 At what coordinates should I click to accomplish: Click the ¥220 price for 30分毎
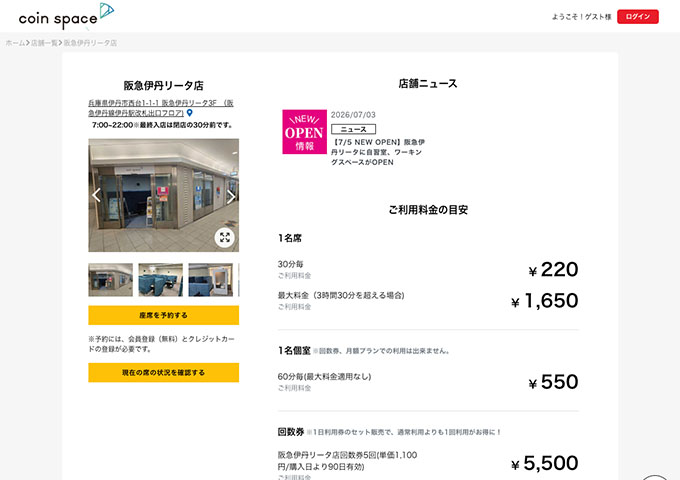point(553,270)
